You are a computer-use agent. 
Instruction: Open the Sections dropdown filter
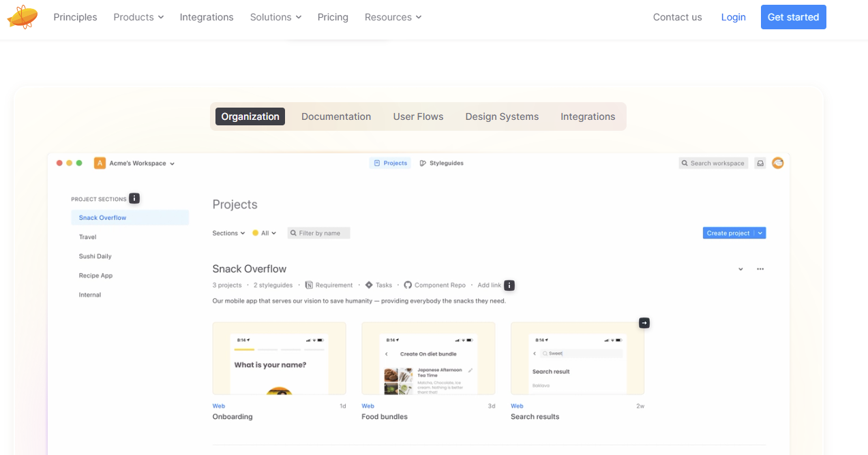coord(228,233)
